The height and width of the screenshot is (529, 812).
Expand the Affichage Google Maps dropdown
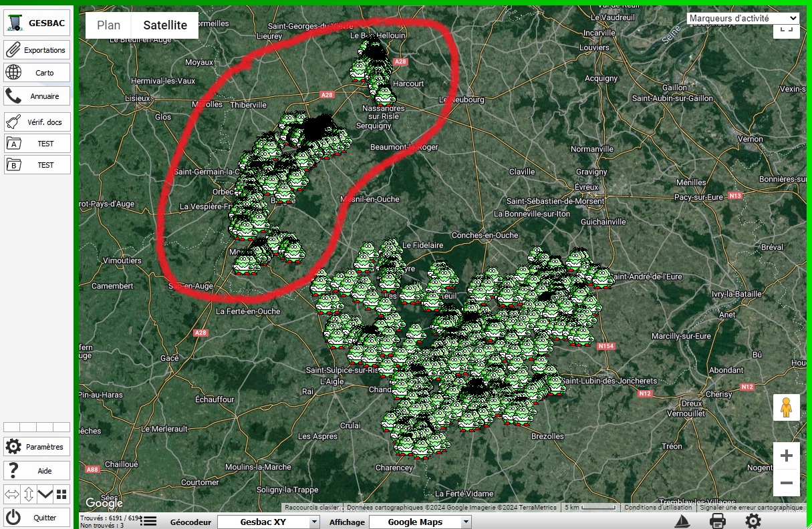pos(420,522)
